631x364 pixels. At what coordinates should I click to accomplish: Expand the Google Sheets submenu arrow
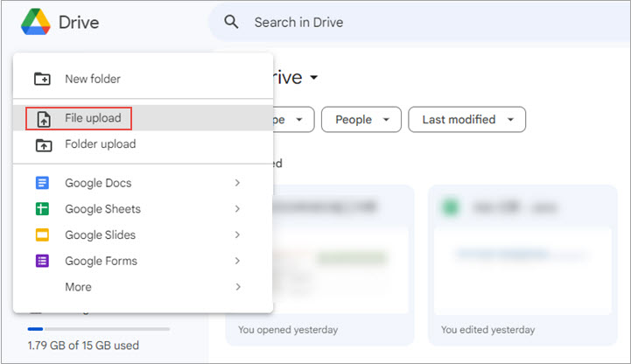point(237,209)
